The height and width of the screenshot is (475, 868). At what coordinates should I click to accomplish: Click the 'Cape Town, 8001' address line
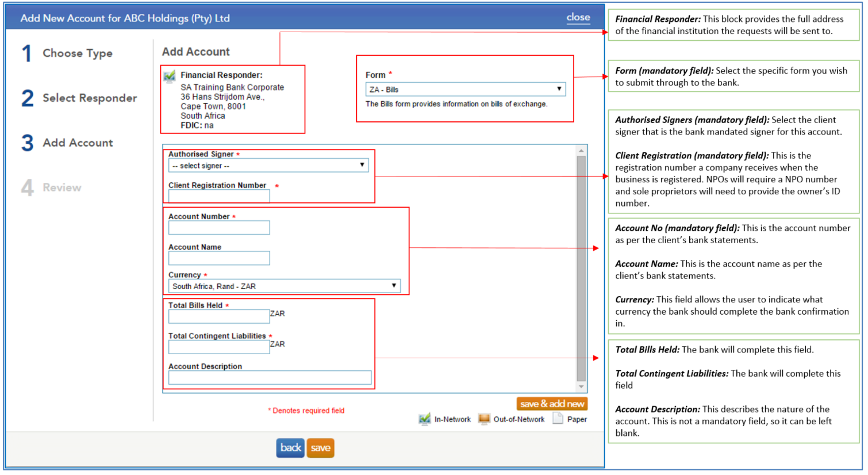coord(213,106)
